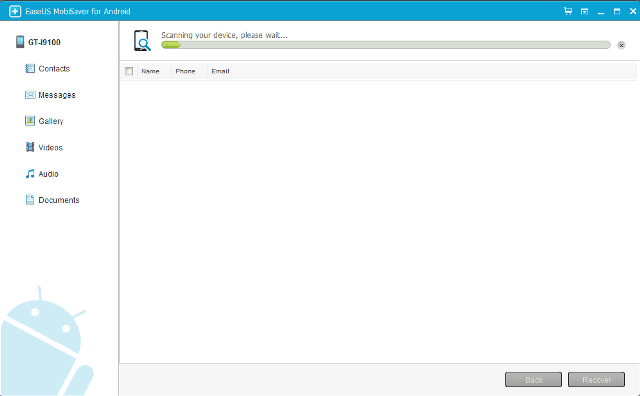This screenshot has height=396, width=640.
Task: Open the title bar dropdown menu icon
Action: tap(584, 11)
